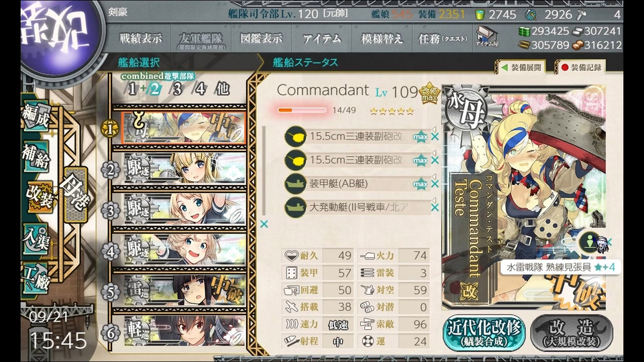The height and width of the screenshot is (362, 644).
Task: Click the 近代化改修 modernization button
Action: point(484,333)
